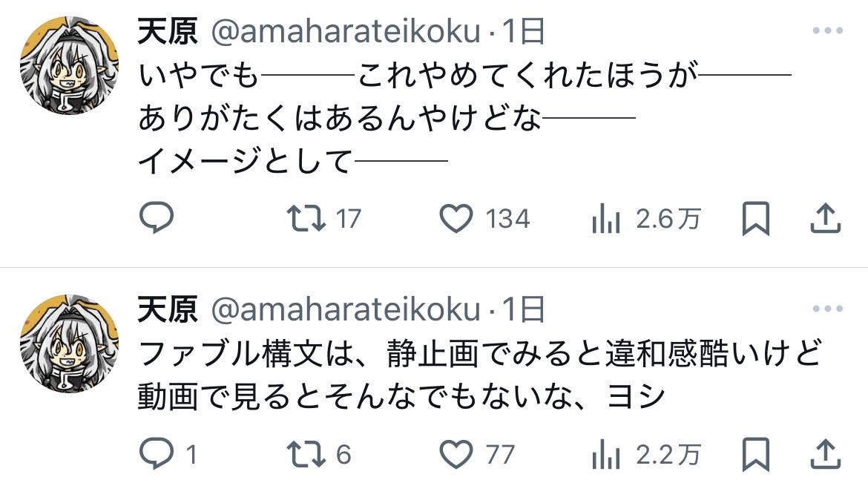
Task: Bookmark the ファブル構文 tweet
Action: [756, 454]
